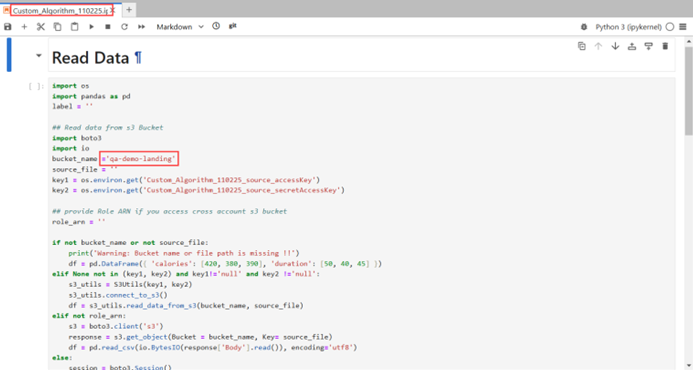The width and height of the screenshot is (693, 370).
Task: Click the pd.DataFrame calories line
Action: 225,264
